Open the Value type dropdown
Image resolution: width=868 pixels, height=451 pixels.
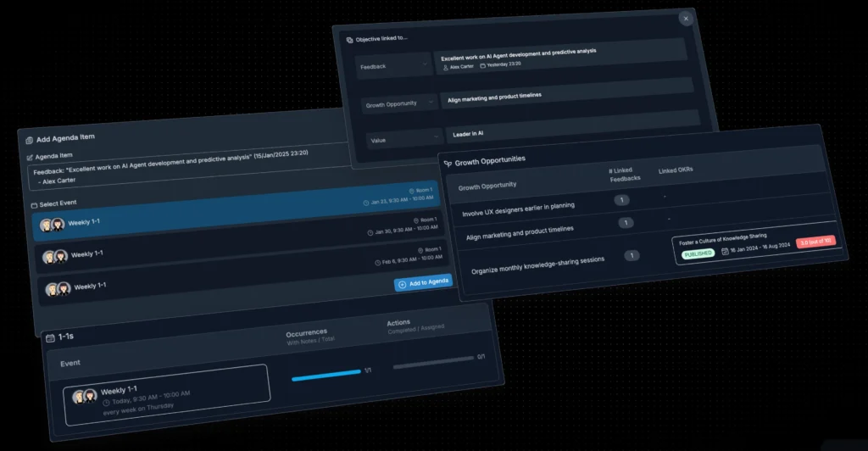403,139
